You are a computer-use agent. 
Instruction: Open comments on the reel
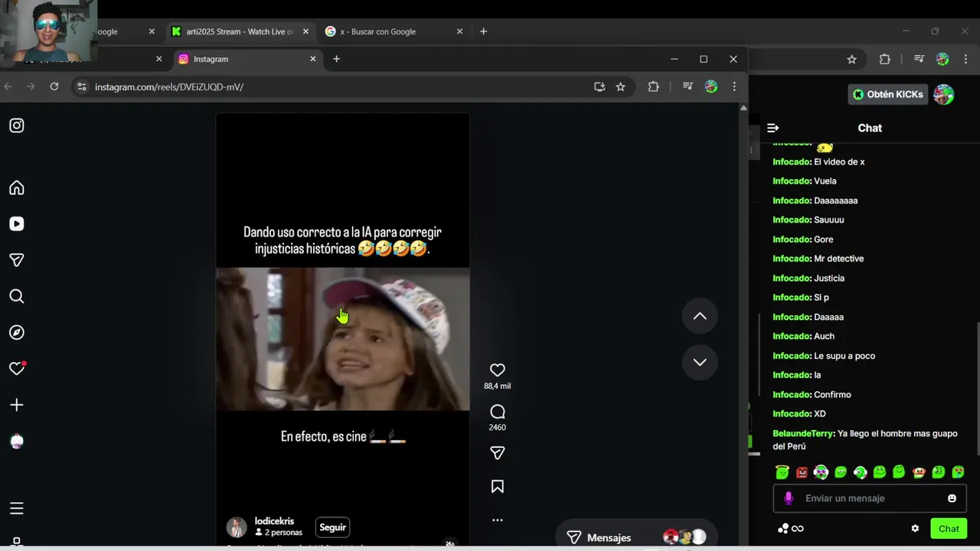pos(498,412)
